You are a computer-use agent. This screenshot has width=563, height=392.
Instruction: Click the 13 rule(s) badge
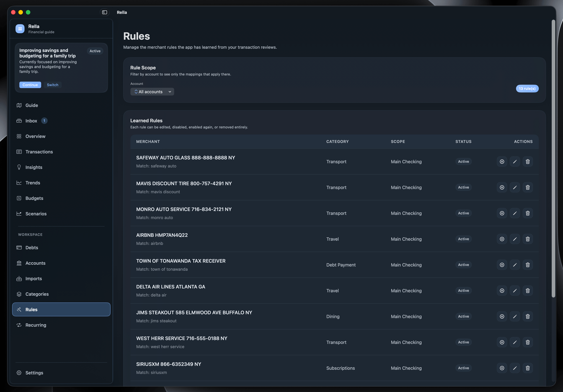tap(527, 88)
